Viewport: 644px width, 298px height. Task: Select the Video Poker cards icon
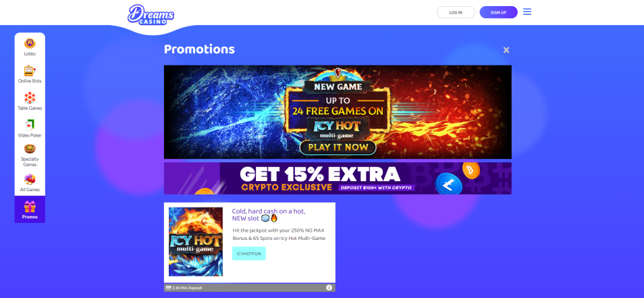30,125
